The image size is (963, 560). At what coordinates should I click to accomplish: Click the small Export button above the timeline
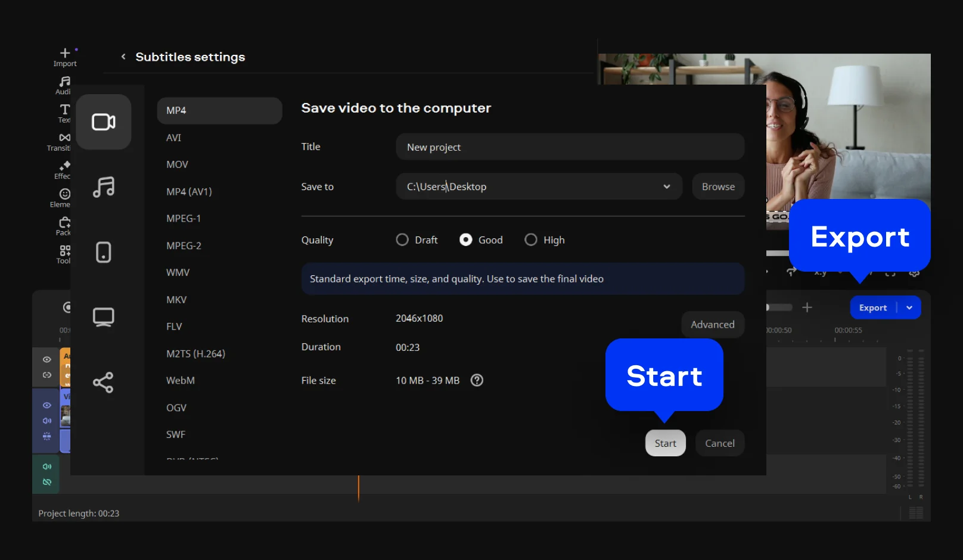(872, 307)
